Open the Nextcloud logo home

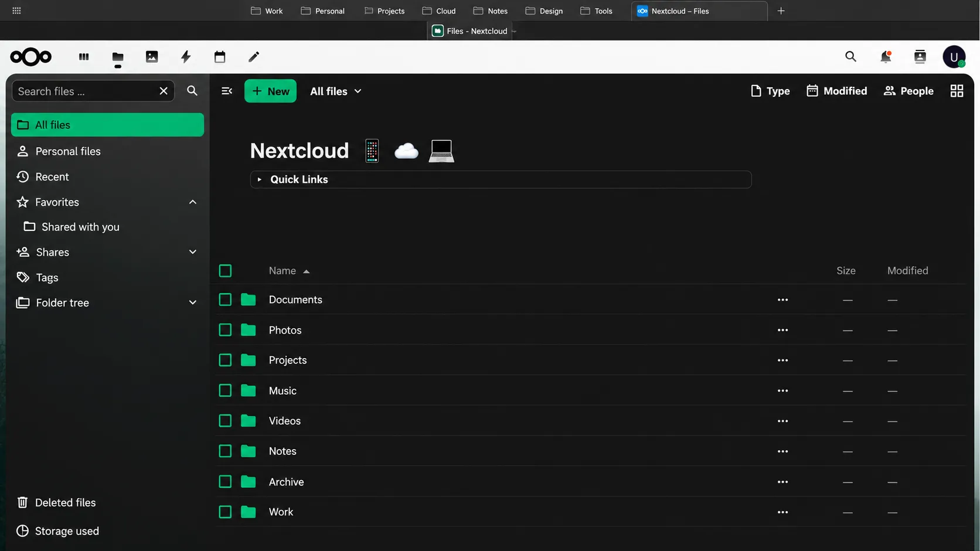31,57
